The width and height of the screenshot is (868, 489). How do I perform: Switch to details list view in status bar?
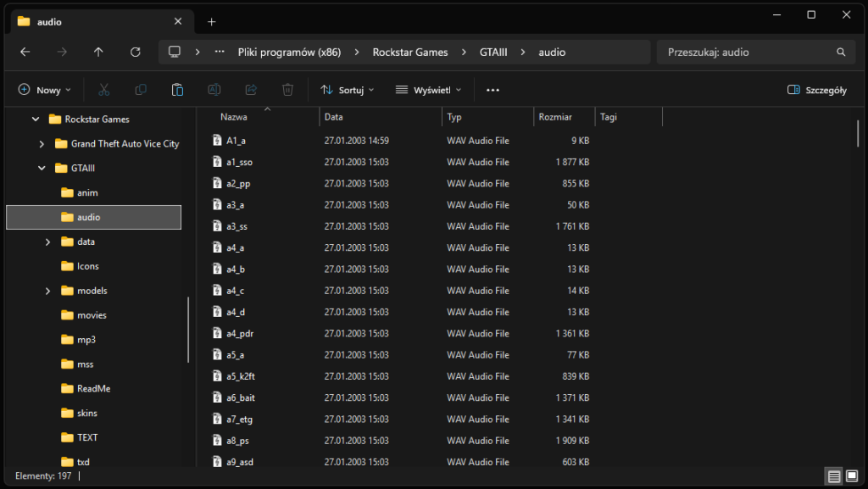click(x=835, y=476)
